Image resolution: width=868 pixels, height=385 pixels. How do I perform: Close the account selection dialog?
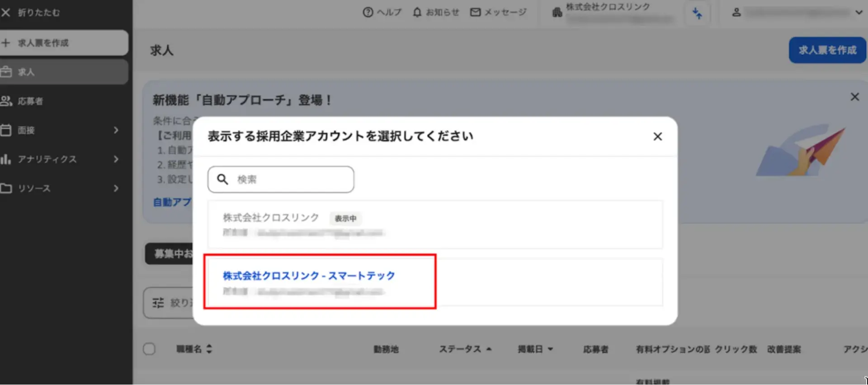click(x=657, y=136)
